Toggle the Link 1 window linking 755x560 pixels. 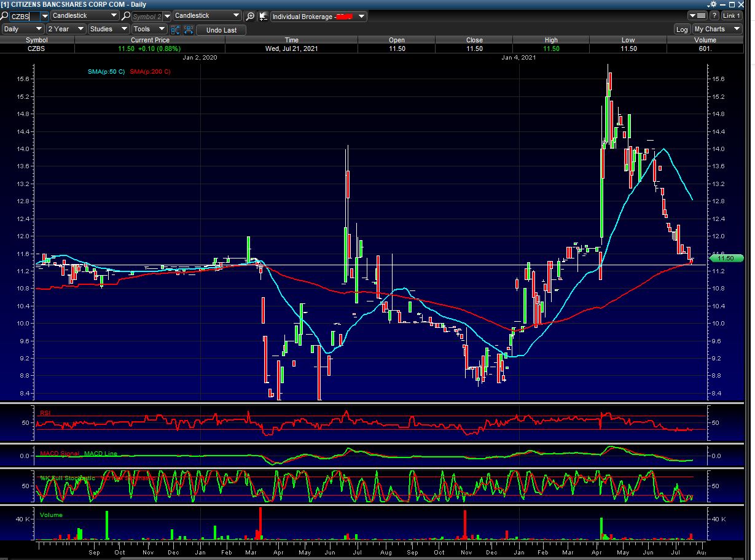click(x=731, y=16)
